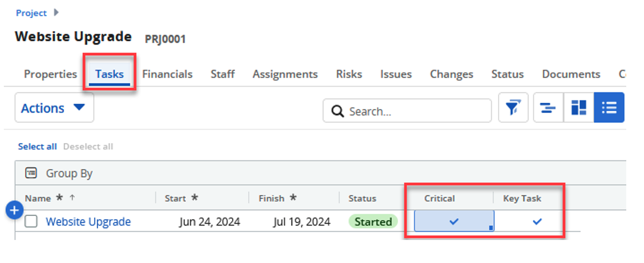644x263 pixels.
Task: Go to the Status tab
Action: coord(507,74)
